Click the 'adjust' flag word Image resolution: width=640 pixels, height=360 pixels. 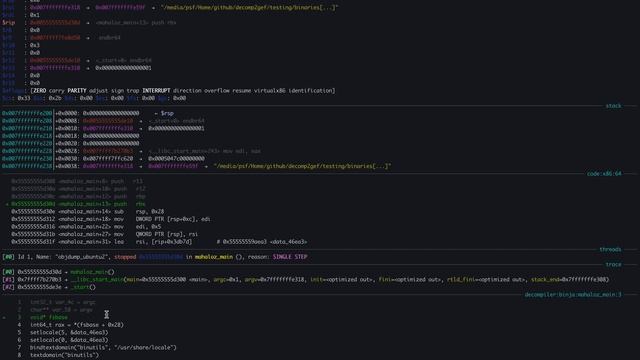(98, 91)
